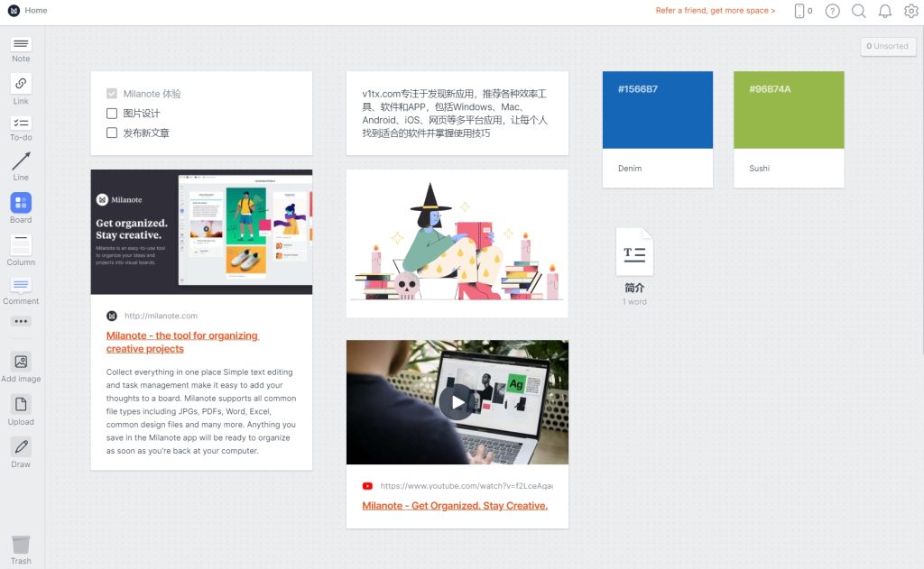This screenshot has width=924, height=569.
Task: Open search with magnifier icon
Action: coord(859,11)
